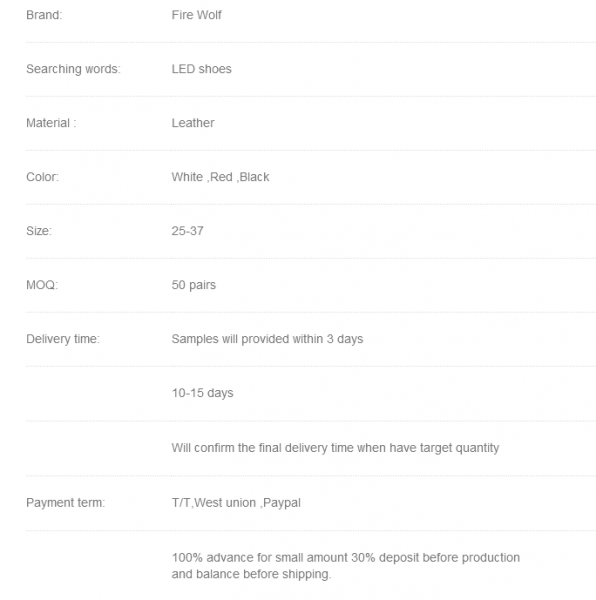
Task: Click the Size label
Action: (39, 231)
